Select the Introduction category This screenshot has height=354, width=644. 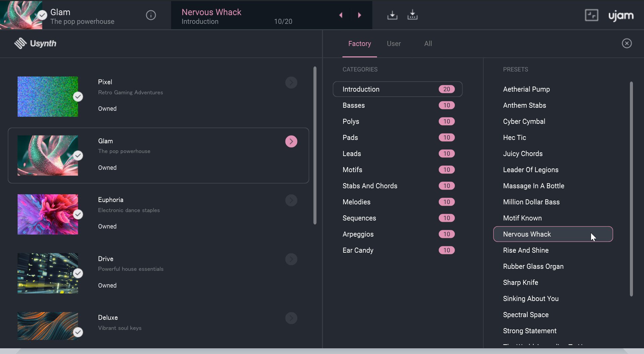tap(397, 89)
